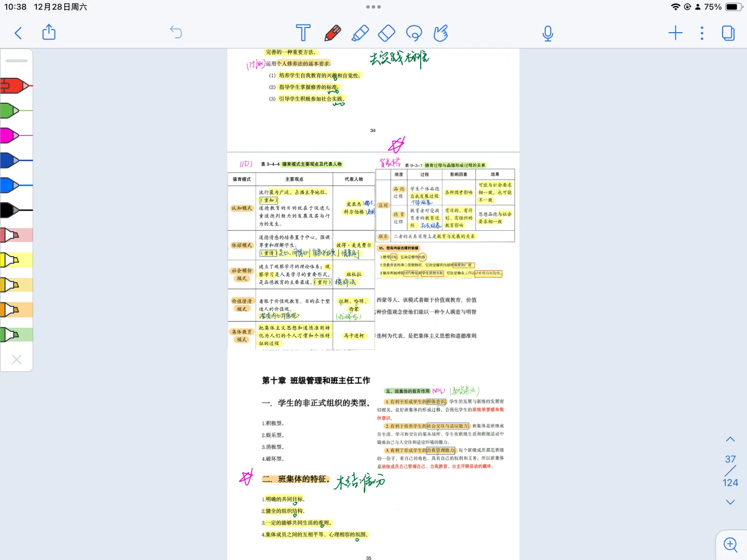The image size is (747, 560).
Task: Tap the Undo arrow
Action: (x=176, y=32)
